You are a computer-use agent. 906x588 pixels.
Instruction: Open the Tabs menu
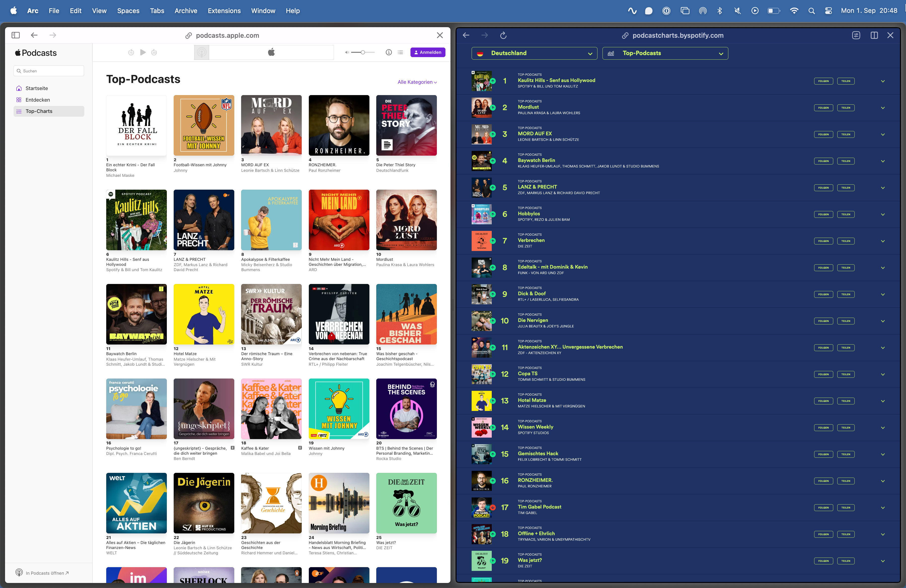[157, 11]
